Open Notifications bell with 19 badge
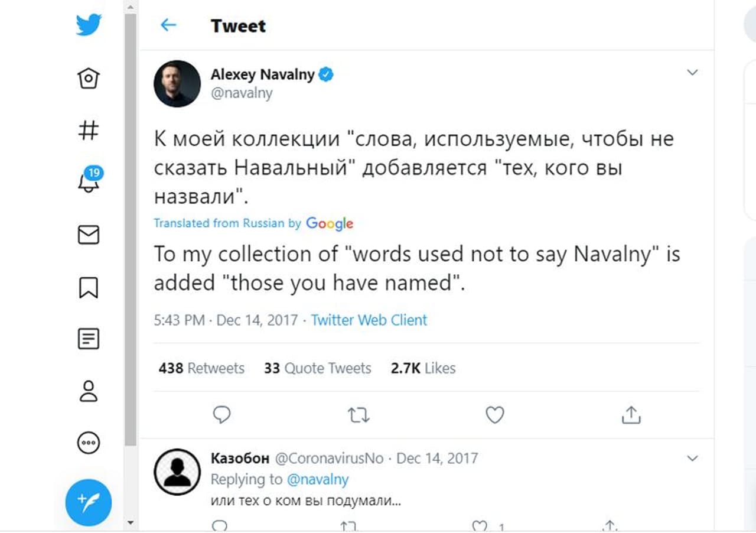 coord(89,181)
